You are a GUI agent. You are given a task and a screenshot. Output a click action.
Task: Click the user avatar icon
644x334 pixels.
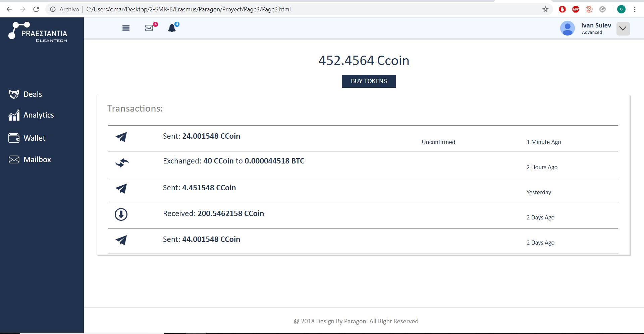(x=567, y=28)
